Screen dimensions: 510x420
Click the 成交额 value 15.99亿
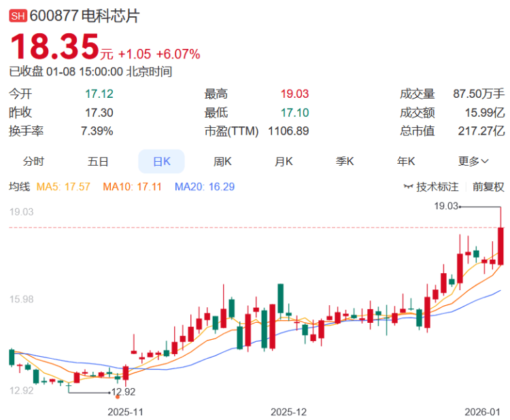point(485,113)
